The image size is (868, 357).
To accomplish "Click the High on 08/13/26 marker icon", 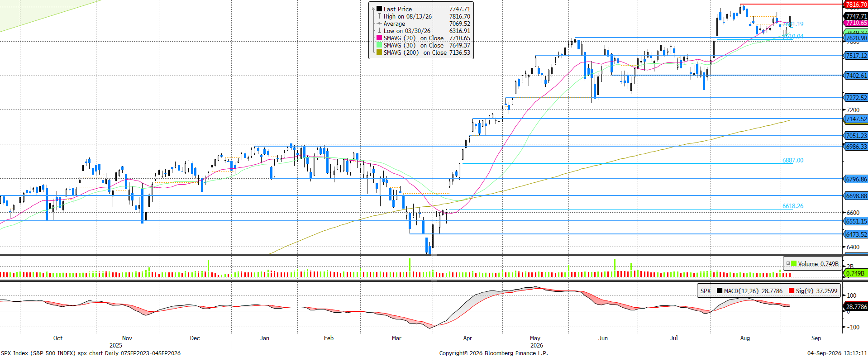I will pyautogui.click(x=379, y=16).
